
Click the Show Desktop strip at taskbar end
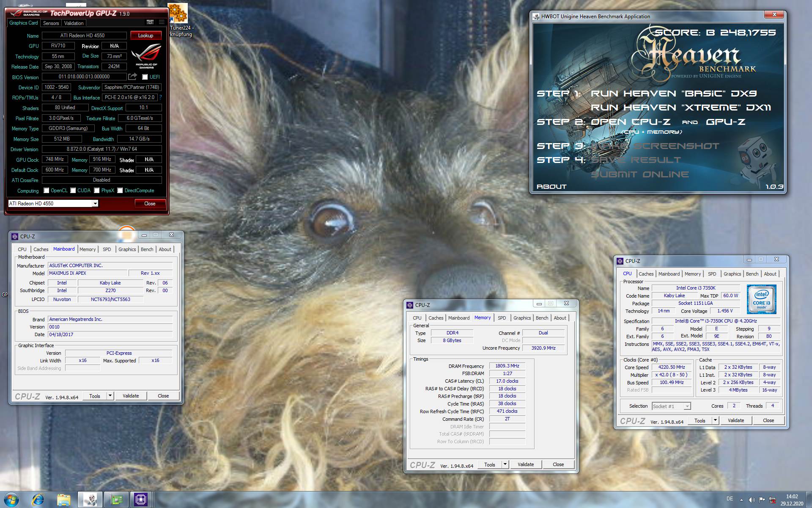[x=809, y=500]
